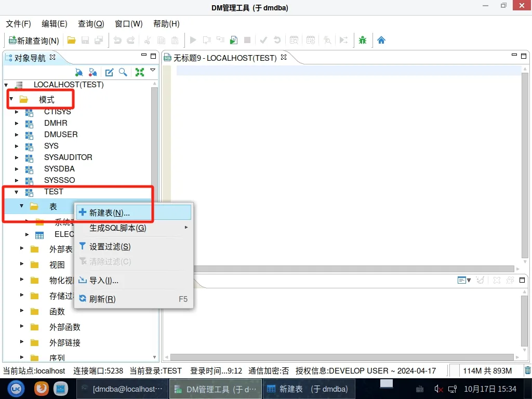532x399 pixels.
Task: Click the speaker volume icon in system tray
Action: [x=438, y=389]
